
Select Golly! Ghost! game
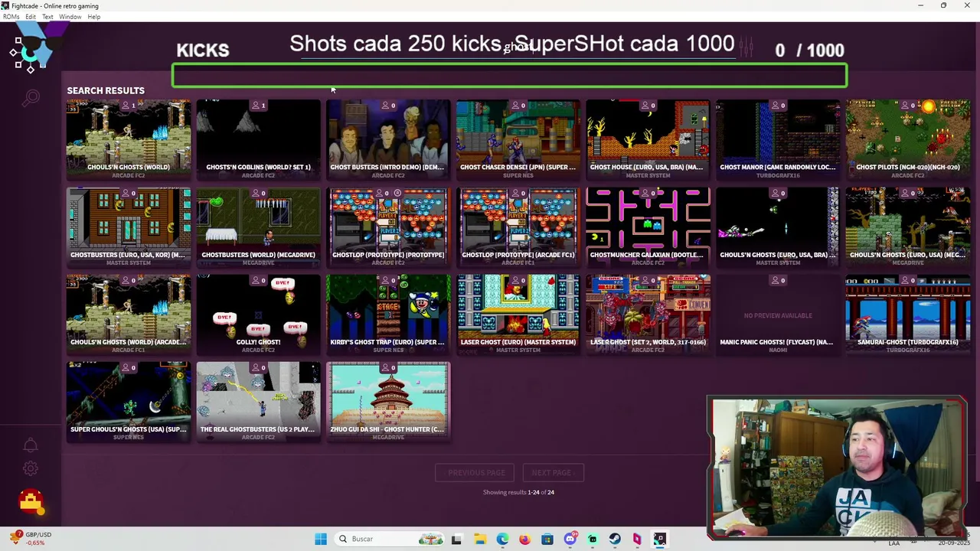(x=258, y=315)
